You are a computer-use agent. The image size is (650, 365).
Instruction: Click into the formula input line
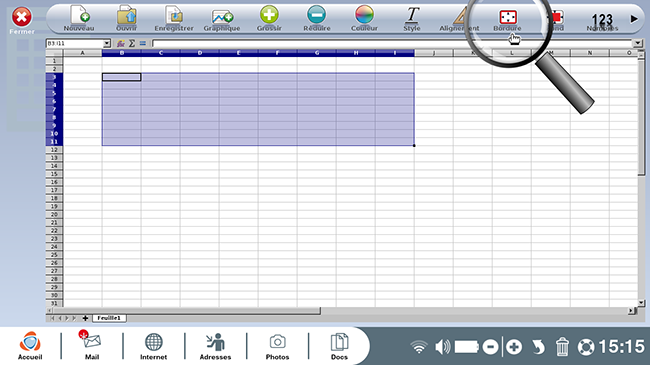(393, 43)
